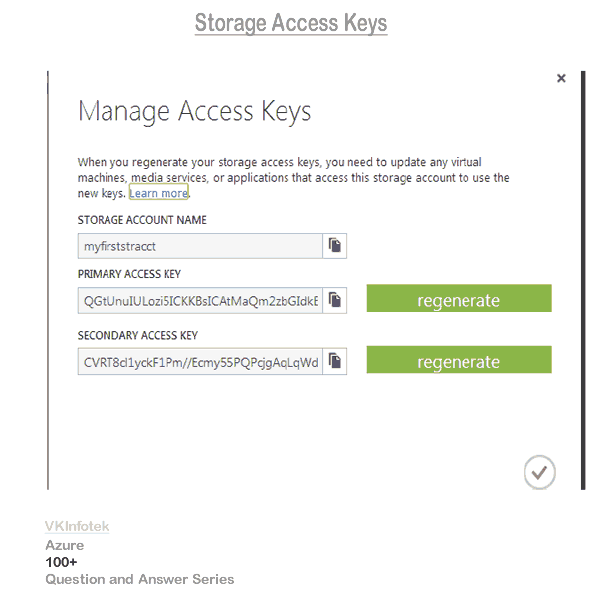
Task: Click the Azure text below the dialog
Action: [x=64, y=545]
